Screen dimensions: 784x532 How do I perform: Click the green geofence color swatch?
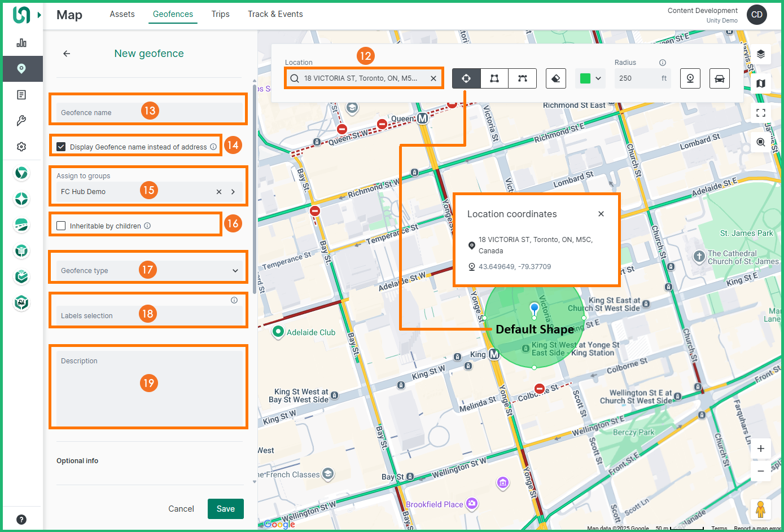(585, 78)
